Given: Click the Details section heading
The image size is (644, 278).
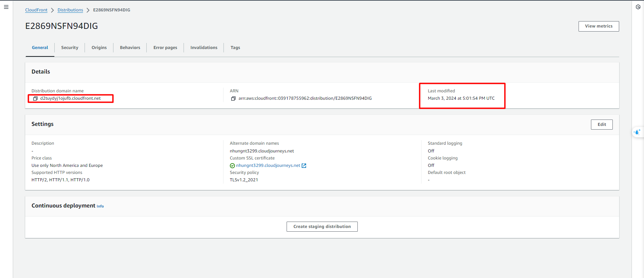Looking at the screenshot, I should (41, 72).
